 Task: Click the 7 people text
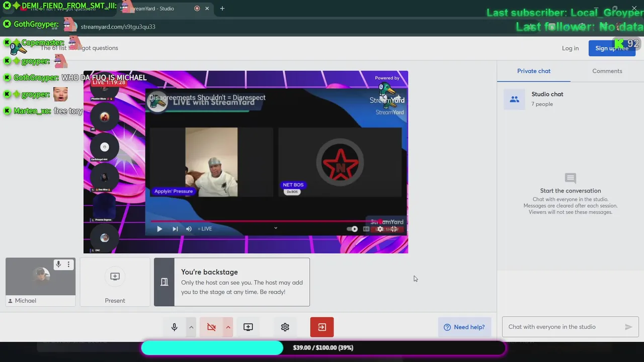coord(542,104)
